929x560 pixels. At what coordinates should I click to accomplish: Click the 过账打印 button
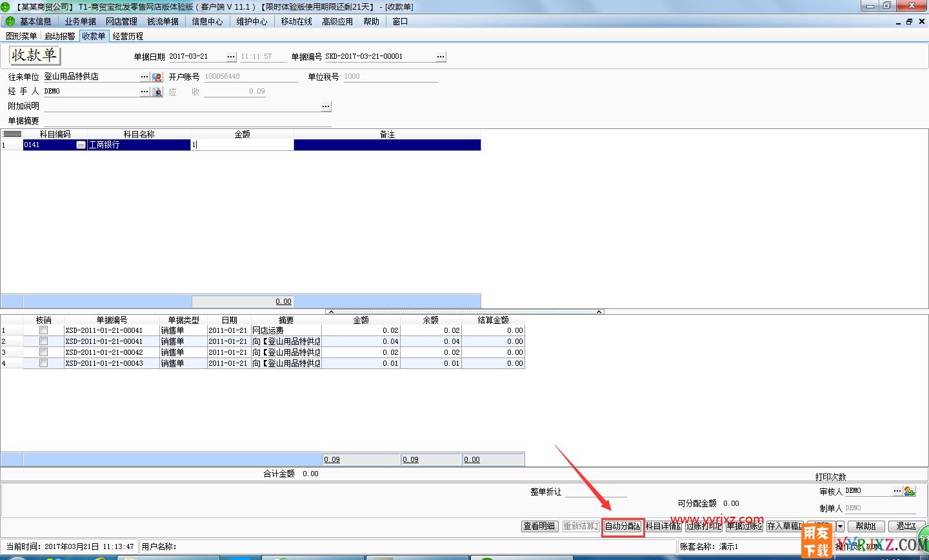pos(703,526)
